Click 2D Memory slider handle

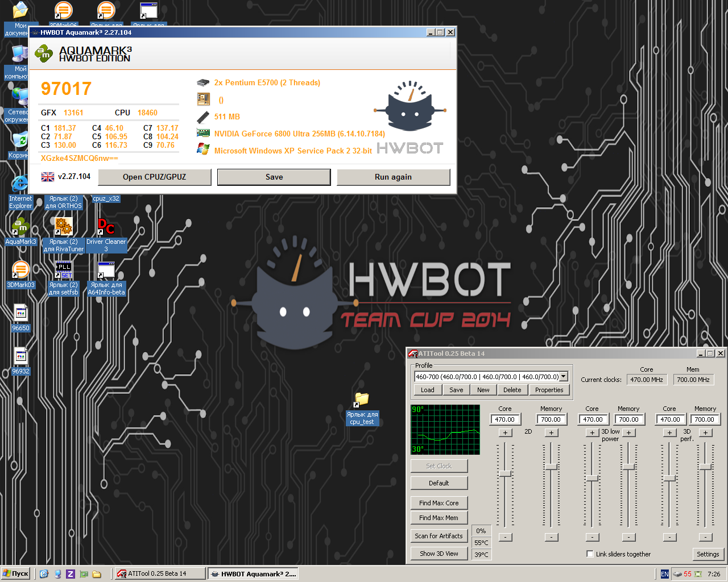coord(551,467)
